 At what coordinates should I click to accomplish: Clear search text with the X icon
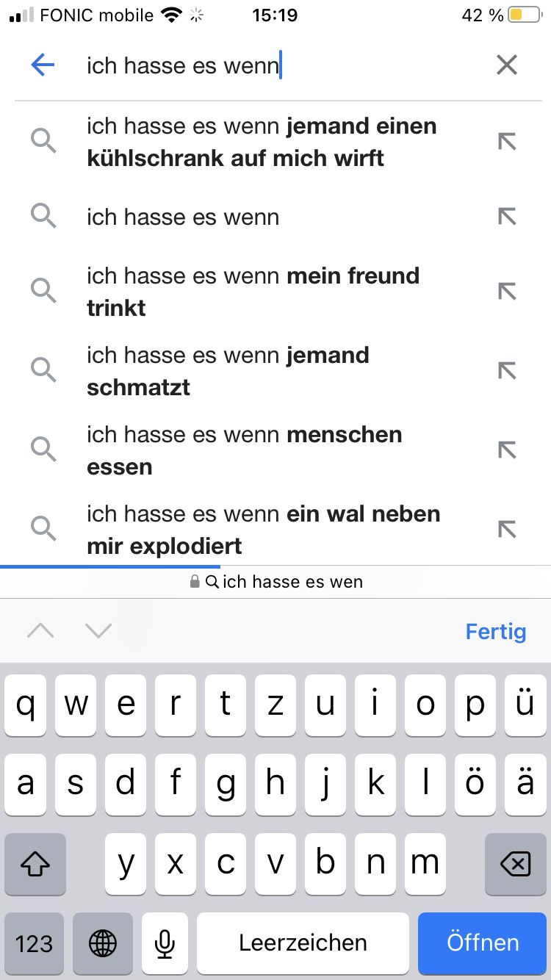[x=507, y=65]
